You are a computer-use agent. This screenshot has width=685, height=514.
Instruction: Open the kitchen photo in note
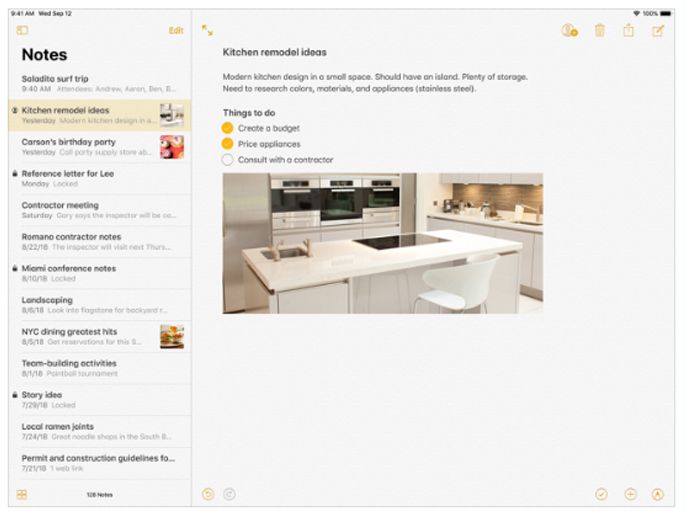pyautogui.click(x=383, y=243)
